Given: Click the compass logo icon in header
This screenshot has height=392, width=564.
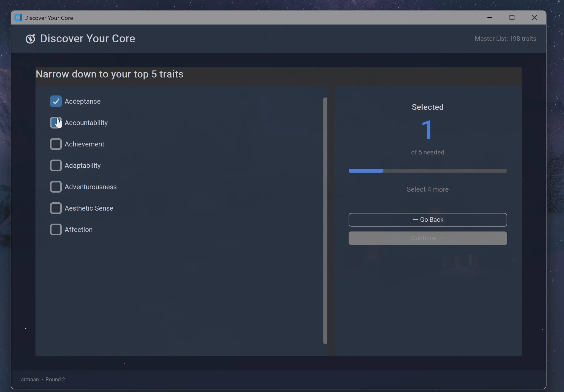Looking at the screenshot, I should [x=30, y=39].
